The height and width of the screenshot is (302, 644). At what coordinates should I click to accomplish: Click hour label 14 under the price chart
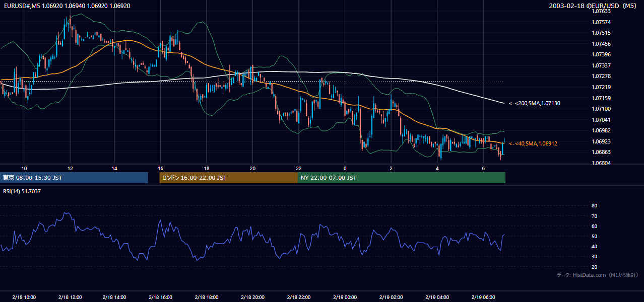[x=114, y=168]
